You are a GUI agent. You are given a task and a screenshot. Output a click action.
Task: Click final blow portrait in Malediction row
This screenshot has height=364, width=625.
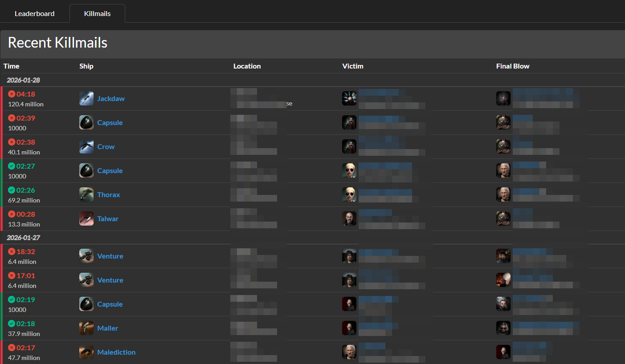(x=503, y=352)
